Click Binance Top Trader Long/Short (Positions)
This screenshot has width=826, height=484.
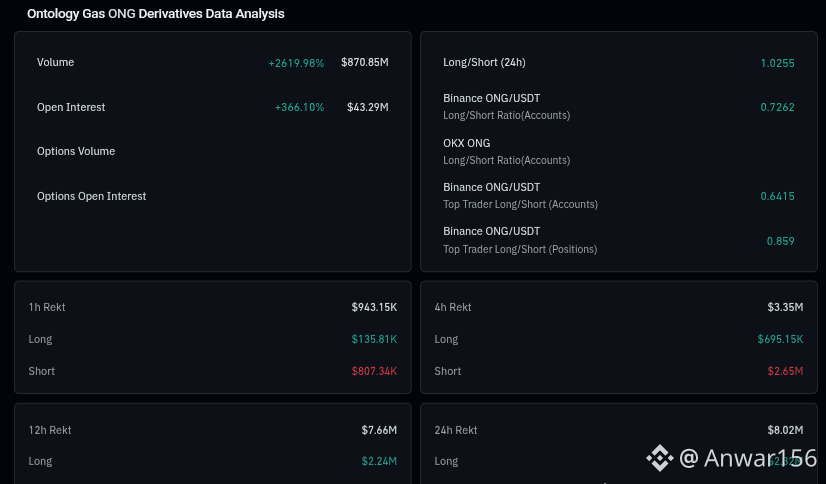click(x=618, y=240)
